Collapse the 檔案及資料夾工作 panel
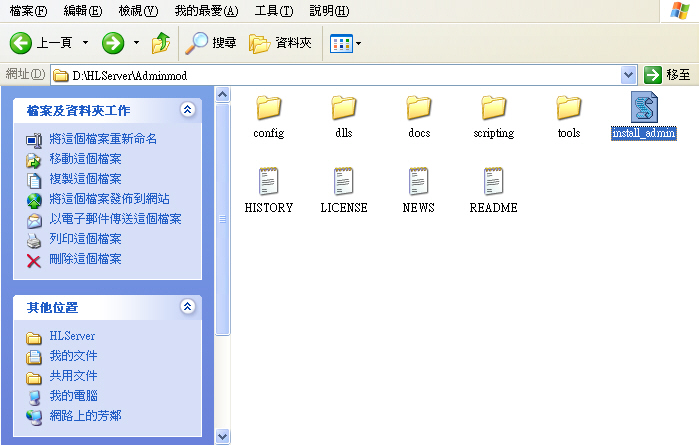Image resolution: width=699 pixels, height=445 pixels. (187, 110)
